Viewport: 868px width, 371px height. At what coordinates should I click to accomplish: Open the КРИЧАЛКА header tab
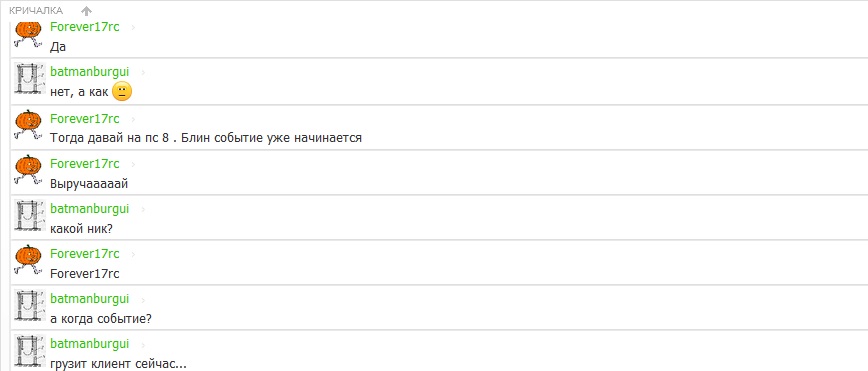pos(36,11)
